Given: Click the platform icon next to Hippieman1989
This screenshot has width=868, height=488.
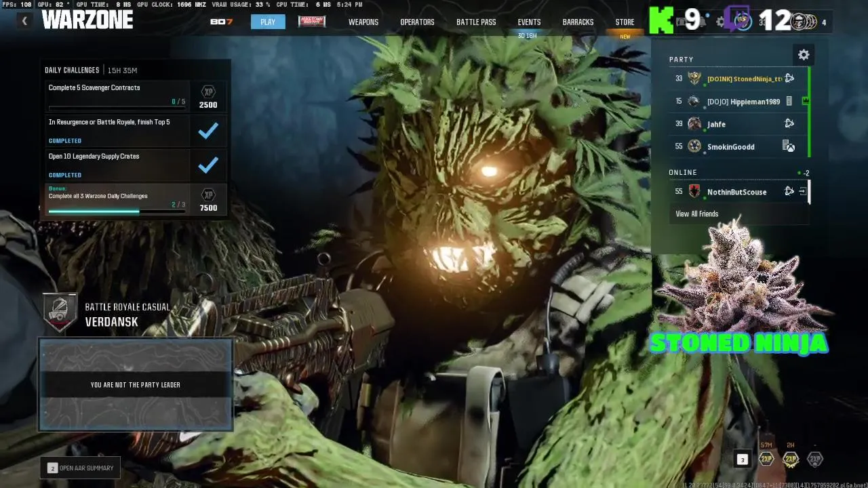Looking at the screenshot, I should [x=789, y=101].
